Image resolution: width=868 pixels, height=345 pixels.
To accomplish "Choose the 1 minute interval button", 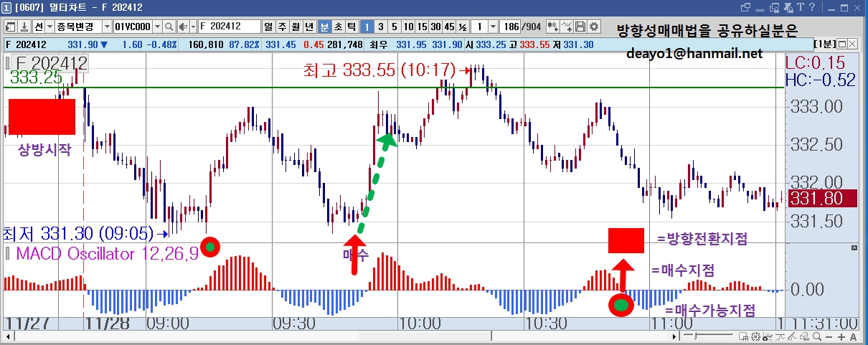I will (x=367, y=27).
